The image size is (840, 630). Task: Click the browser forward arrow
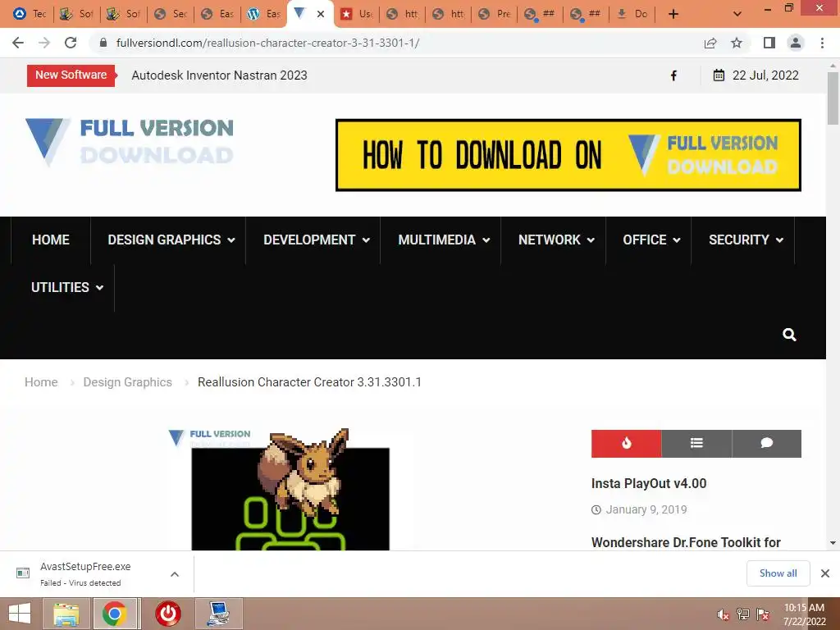(x=44, y=43)
